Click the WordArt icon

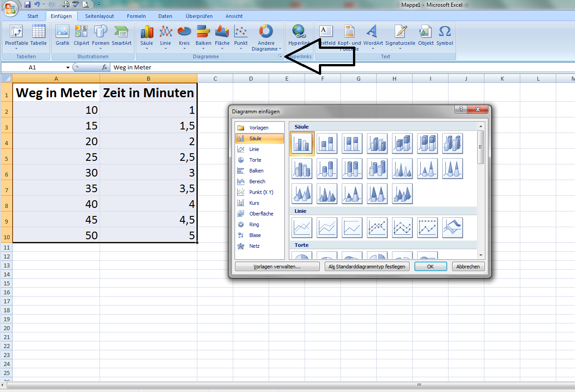click(373, 36)
